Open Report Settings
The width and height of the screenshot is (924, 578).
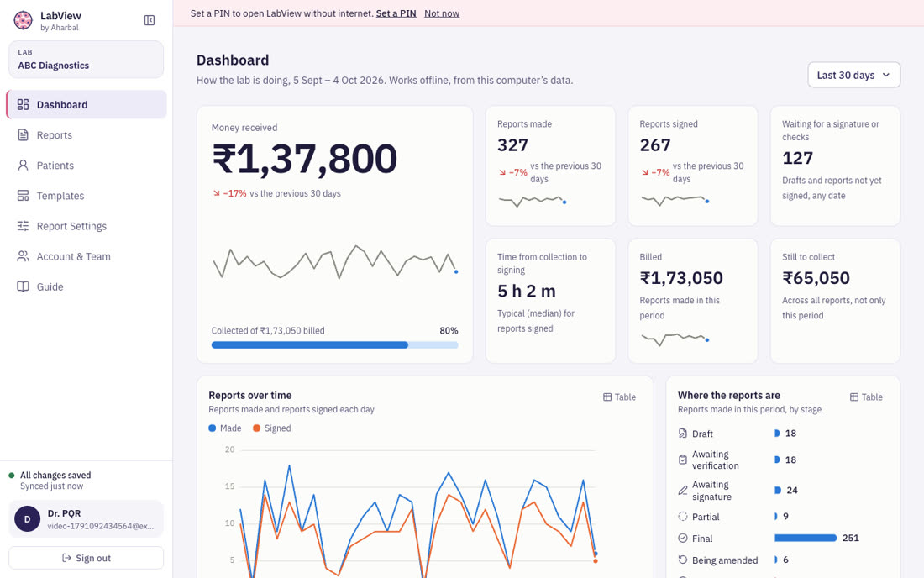(87, 226)
